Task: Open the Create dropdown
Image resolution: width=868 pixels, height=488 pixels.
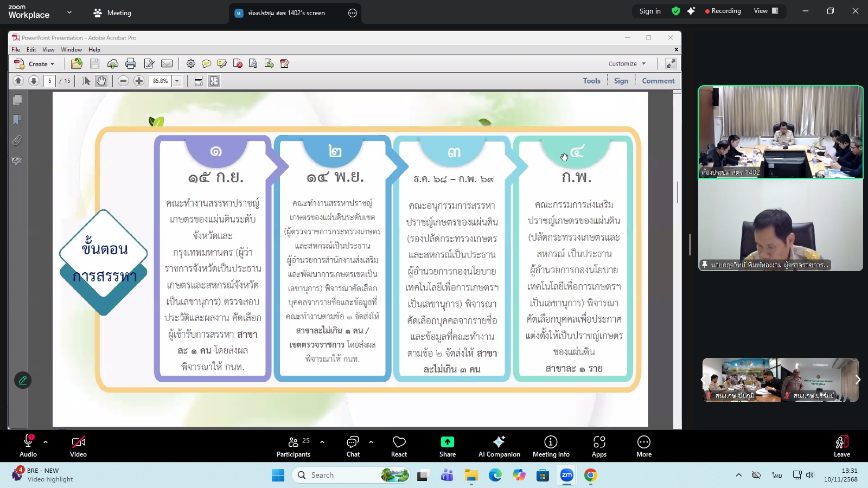Action: [37, 63]
